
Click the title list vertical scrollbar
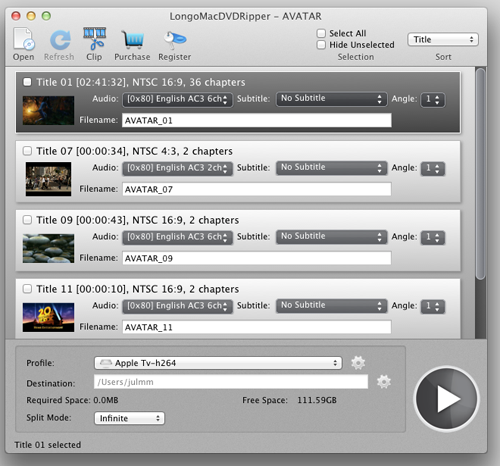(480, 173)
